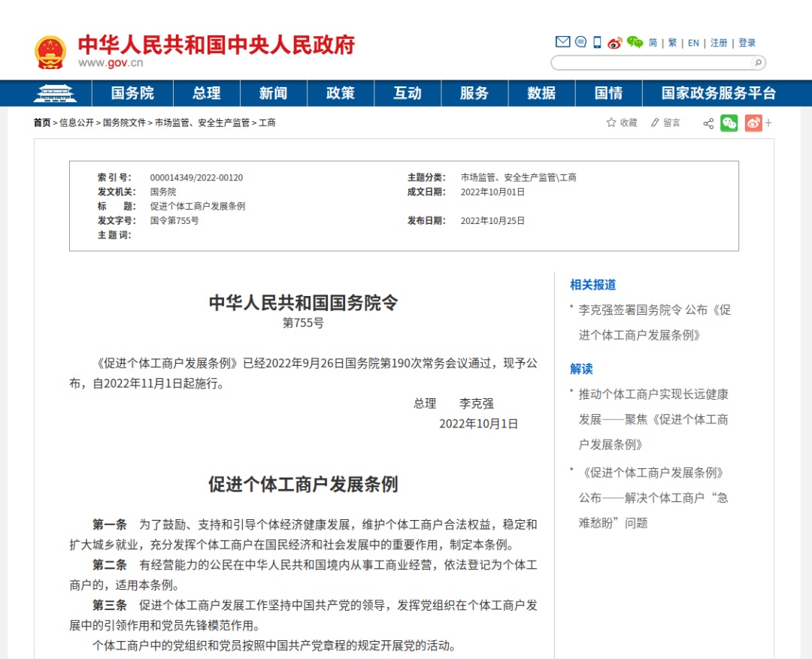812x659 pixels.
Task: Share via the green WeChat square button
Action: pyautogui.click(x=729, y=123)
